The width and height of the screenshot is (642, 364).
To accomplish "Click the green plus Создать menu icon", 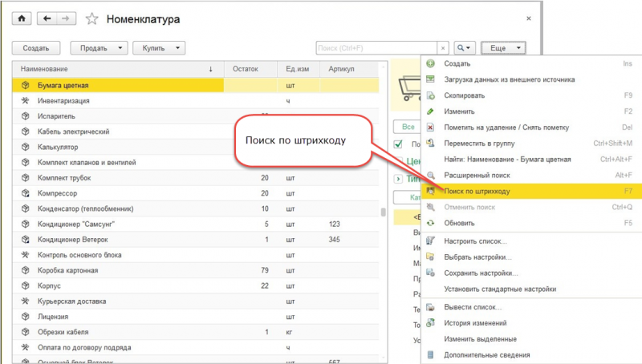I will pyautogui.click(x=431, y=63).
